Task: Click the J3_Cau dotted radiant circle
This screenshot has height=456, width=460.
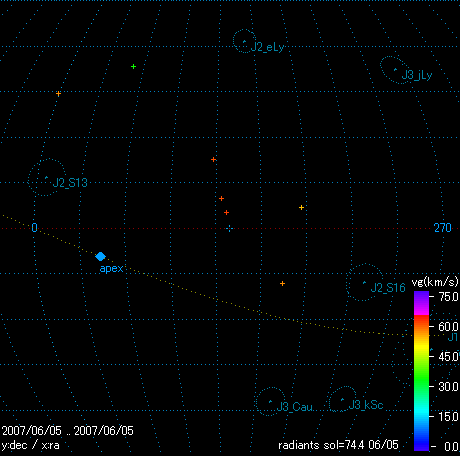Action: (x=271, y=401)
